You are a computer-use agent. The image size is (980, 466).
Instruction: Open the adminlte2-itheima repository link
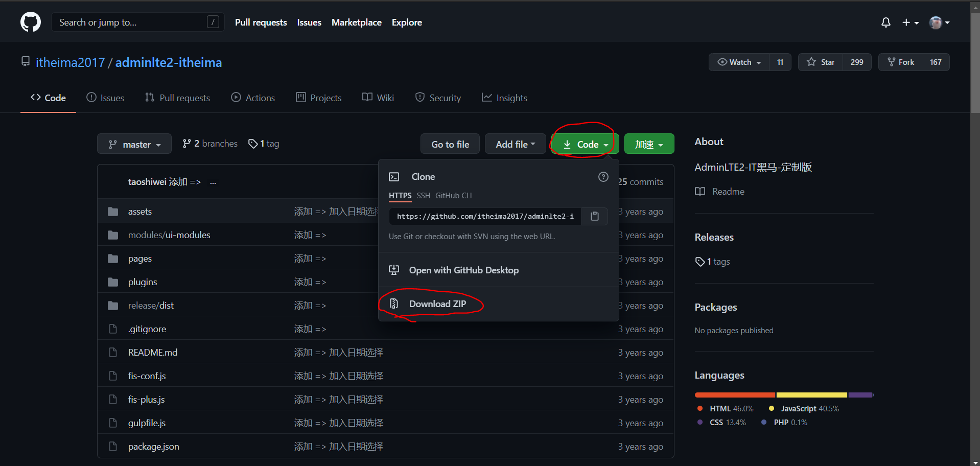[x=169, y=62]
